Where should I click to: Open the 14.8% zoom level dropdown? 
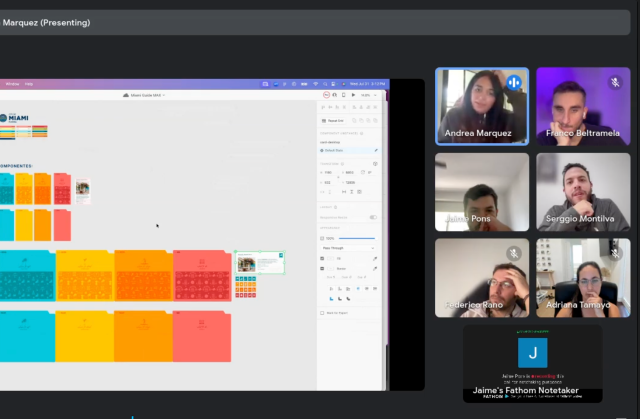pos(369,95)
